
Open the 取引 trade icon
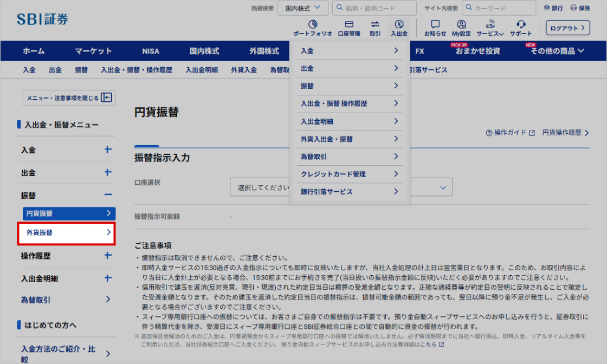click(375, 25)
